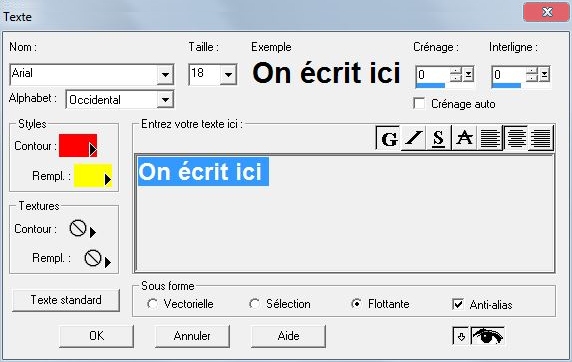The width and height of the screenshot is (572, 362).
Task: Enable the Crénage auto checkbox
Action: tap(420, 103)
